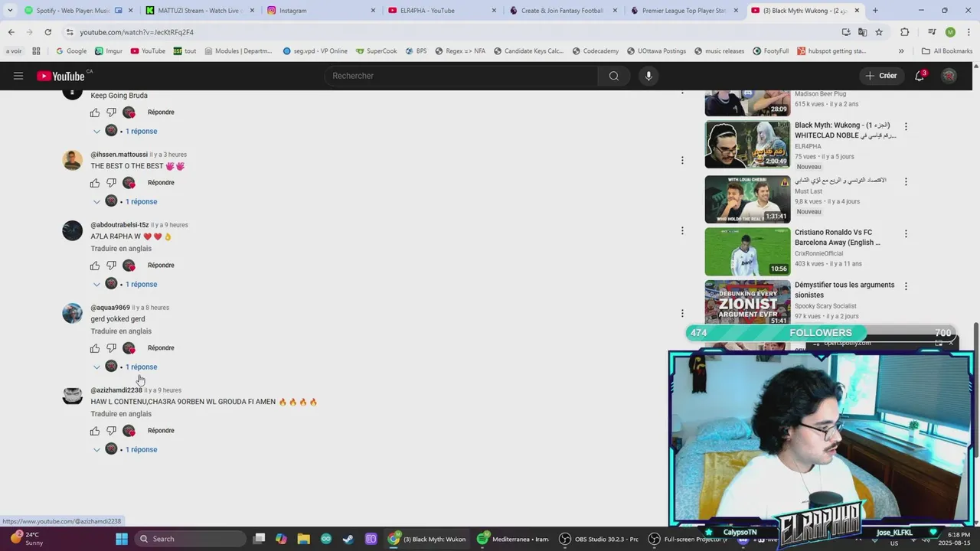Image resolution: width=980 pixels, height=551 pixels.
Task: Open Windows Start menu
Action: (x=122, y=539)
